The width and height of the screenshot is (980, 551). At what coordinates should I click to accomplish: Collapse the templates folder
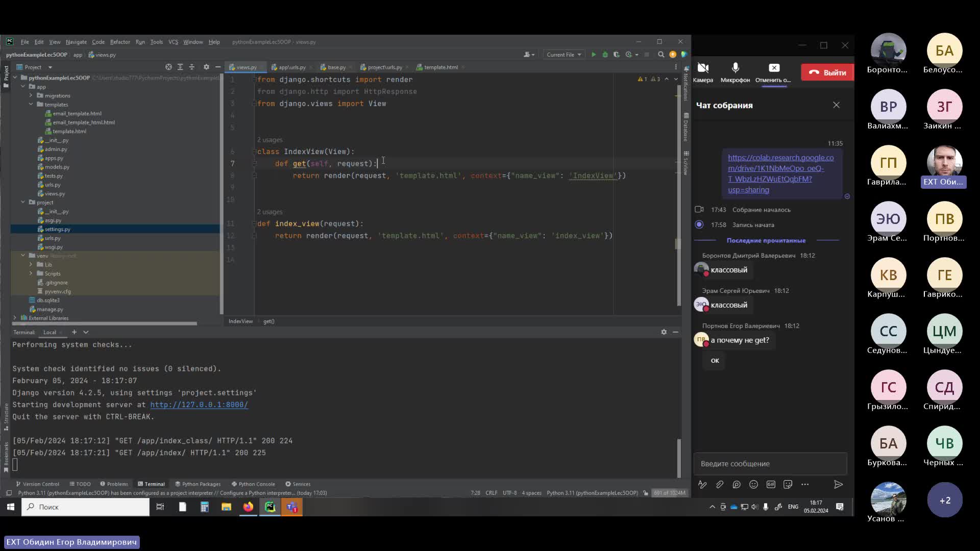coord(31,104)
